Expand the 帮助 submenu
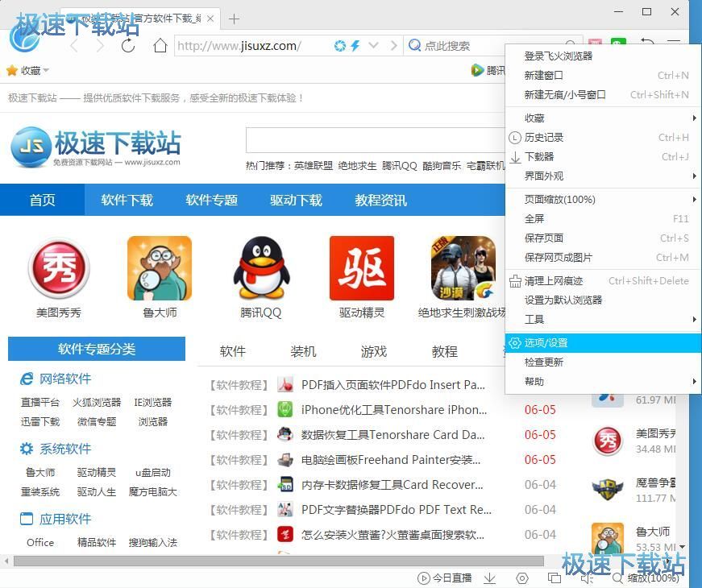The height and width of the screenshot is (588, 702). pyautogui.click(x=603, y=382)
